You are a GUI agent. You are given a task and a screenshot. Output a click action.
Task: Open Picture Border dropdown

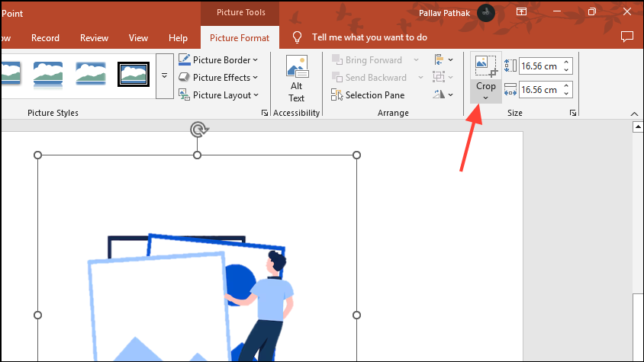pos(218,60)
